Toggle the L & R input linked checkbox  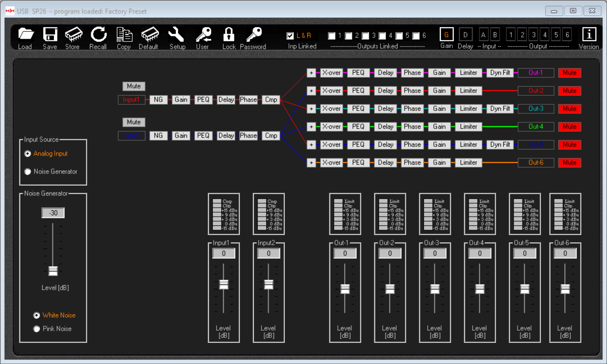click(x=290, y=36)
